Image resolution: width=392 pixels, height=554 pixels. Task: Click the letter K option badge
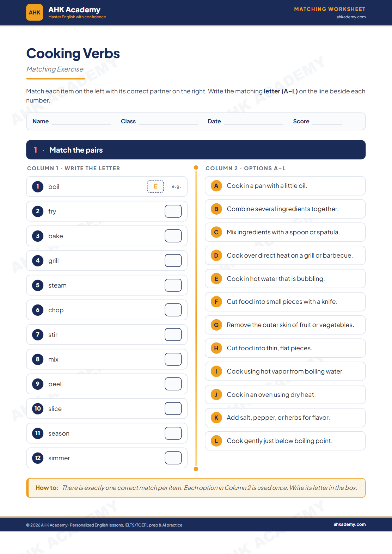[216, 418]
